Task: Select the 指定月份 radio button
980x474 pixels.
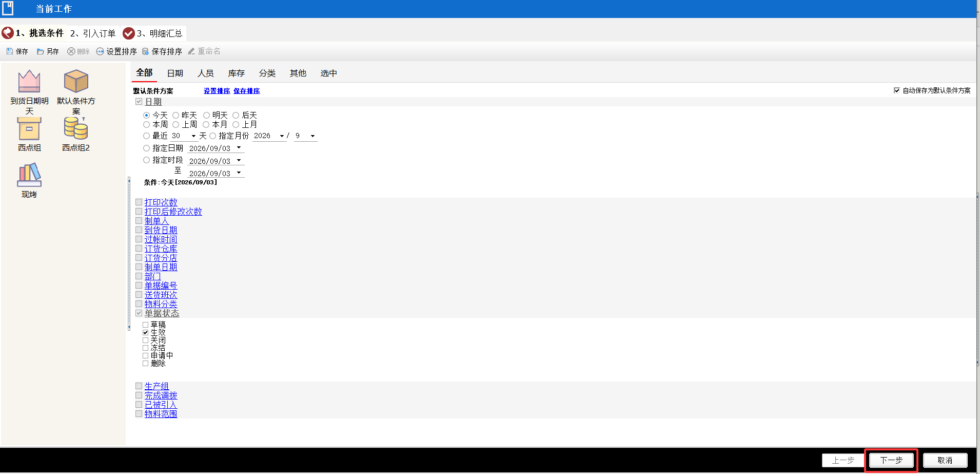Action: [x=212, y=136]
